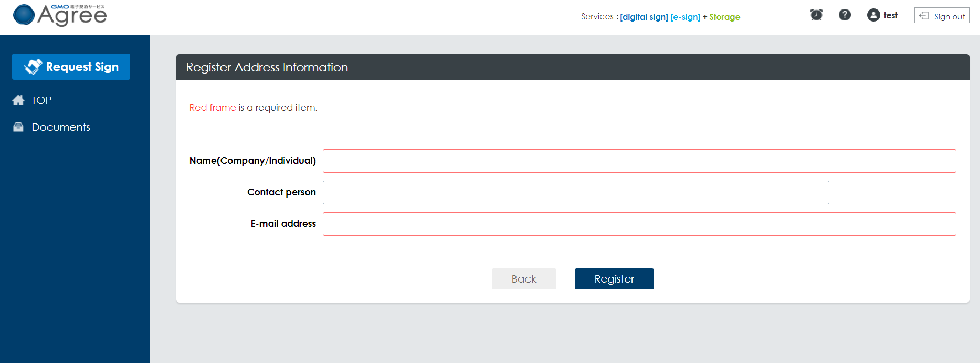Click the sign out arrow icon

pos(924,16)
